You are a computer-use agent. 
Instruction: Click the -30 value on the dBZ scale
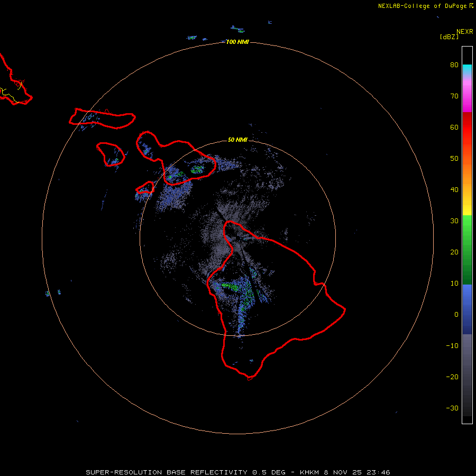point(452,408)
